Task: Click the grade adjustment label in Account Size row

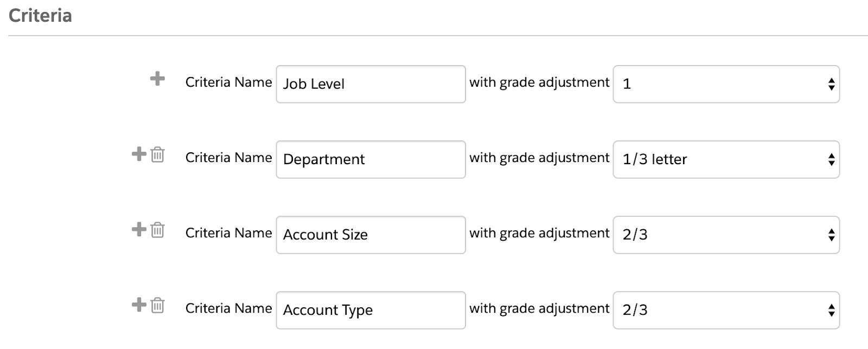Action: pyautogui.click(x=539, y=233)
